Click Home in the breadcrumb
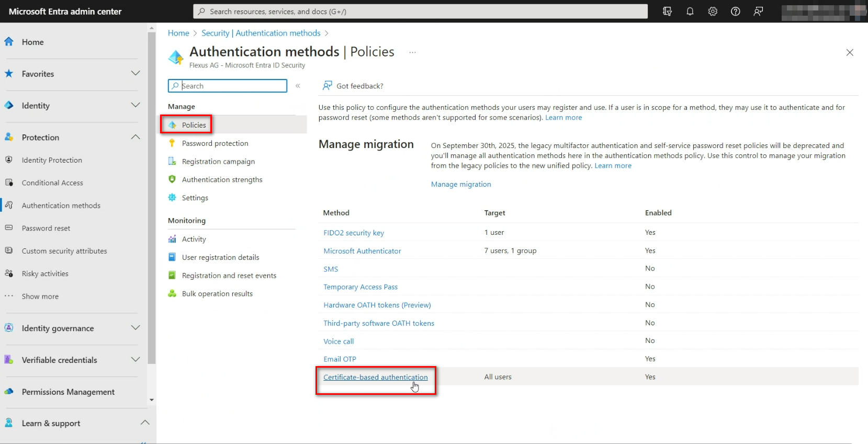Image resolution: width=868 pixels, height=444 pixels. [178, 33]
